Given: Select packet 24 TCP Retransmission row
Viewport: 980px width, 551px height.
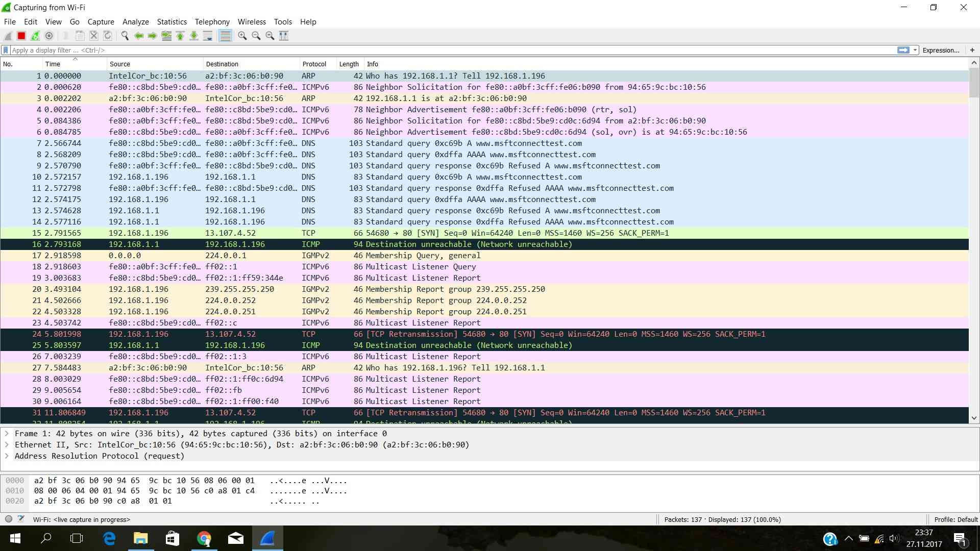Looking at the screenshot, I should click(484, 334).
